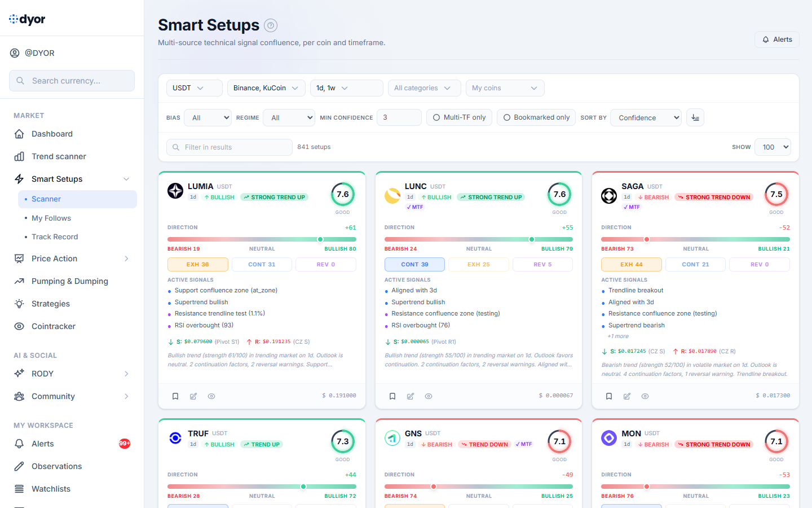Click the Filter in results input field

tap(230, 147)
